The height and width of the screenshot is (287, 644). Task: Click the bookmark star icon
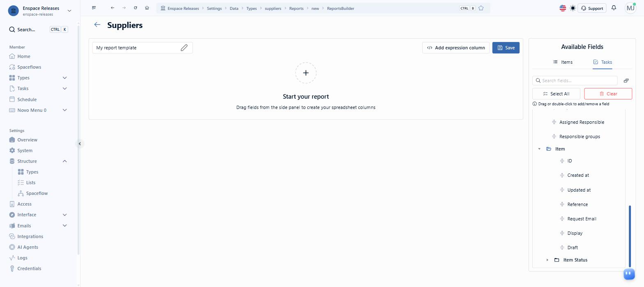(481, 8)
